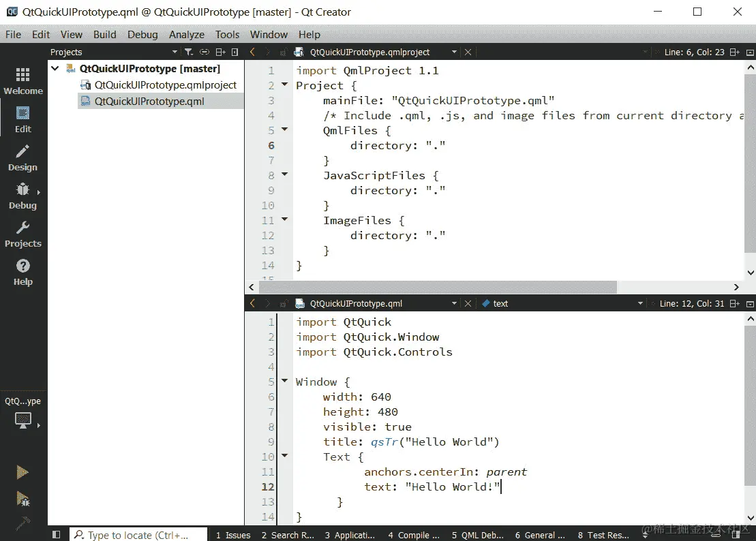
Task: Click Line: 12, Col: 31 indicator
Action: 691,303
